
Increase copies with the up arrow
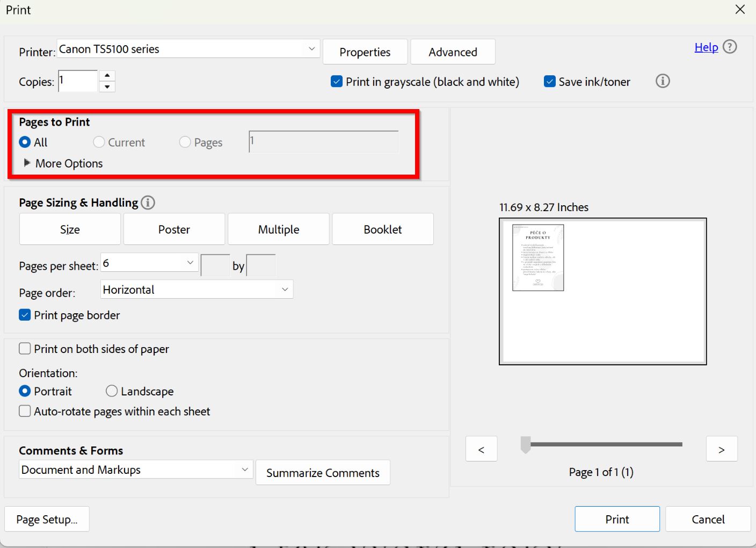[x=107, y=76]
